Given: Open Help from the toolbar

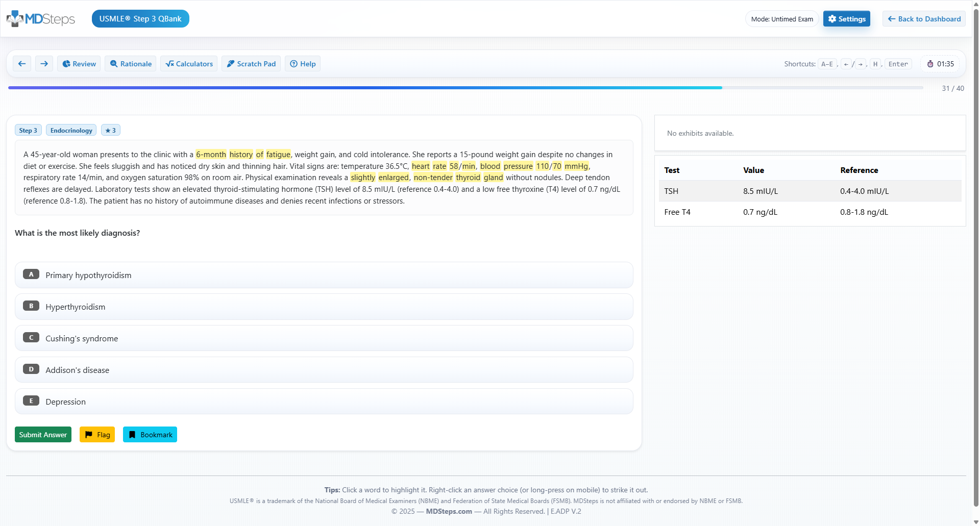Looking at the screenshot, I should [x=303, y=64].
